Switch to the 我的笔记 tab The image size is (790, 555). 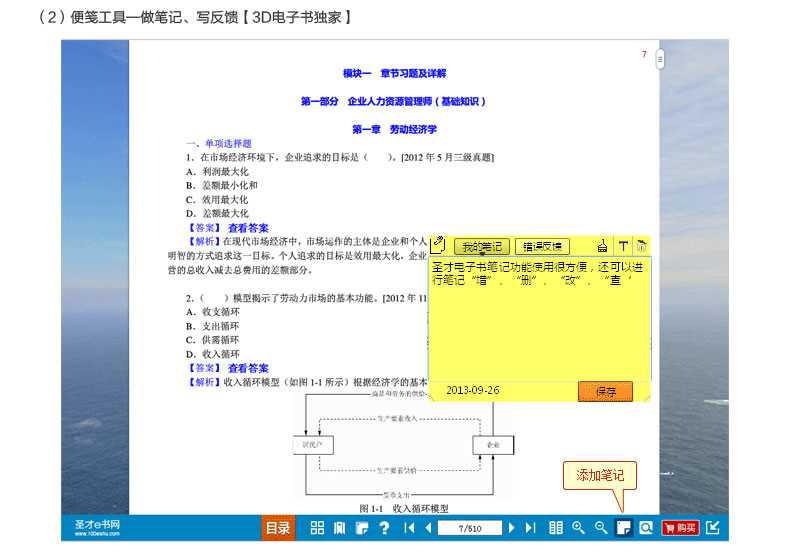point(482,246)
